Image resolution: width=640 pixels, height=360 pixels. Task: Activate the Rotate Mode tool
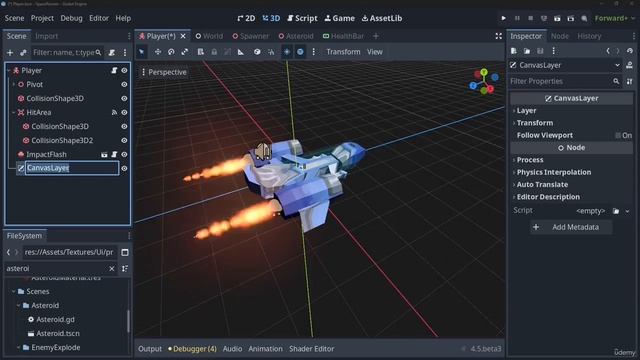pos(171,52)
